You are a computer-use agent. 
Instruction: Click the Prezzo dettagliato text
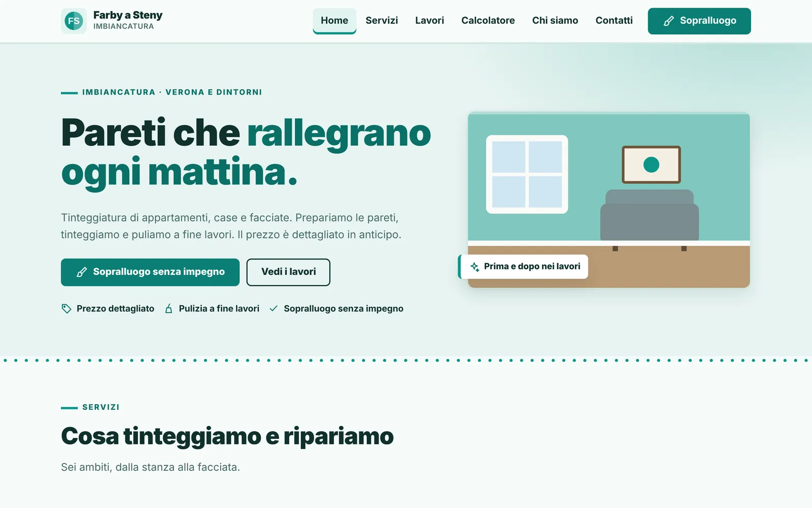point(115,309)
